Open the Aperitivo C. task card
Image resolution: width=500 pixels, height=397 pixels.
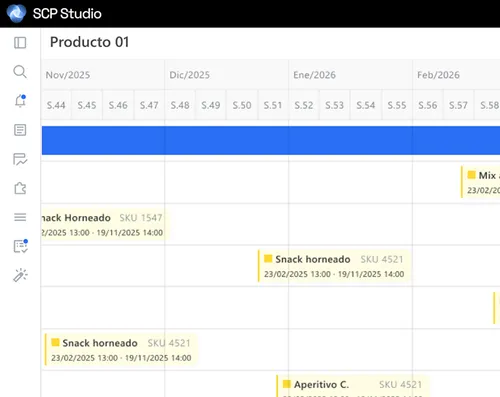[353, 386]
